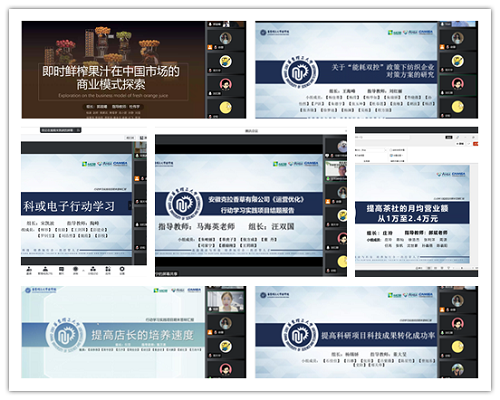Open the breakout rooms icon in toolbar

[93, 270]
